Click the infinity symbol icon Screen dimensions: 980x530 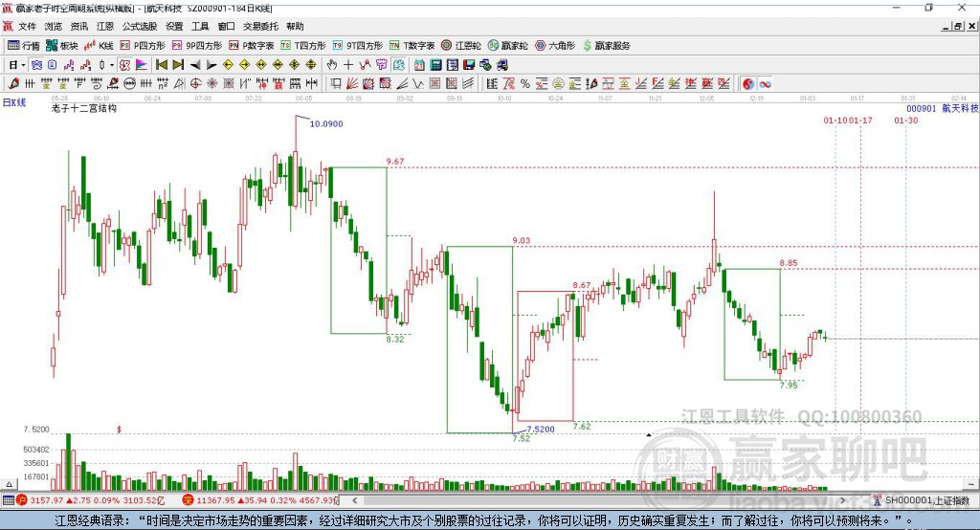tap(765, 84)
